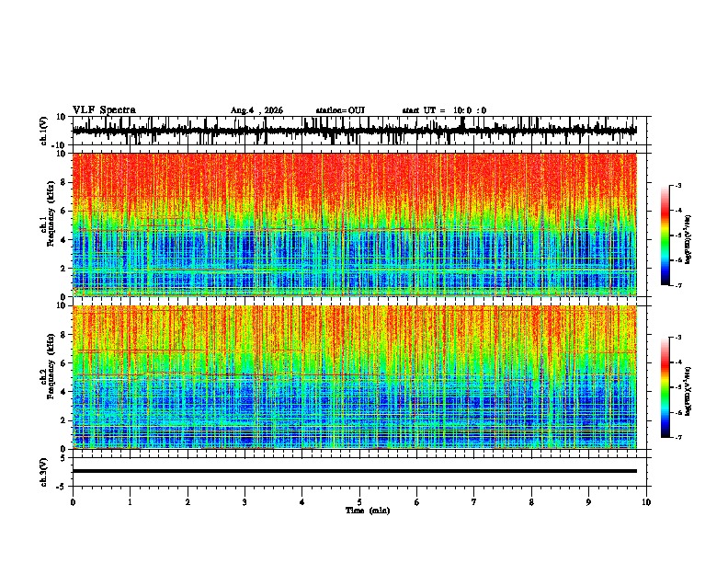This screenshot has width=728, height=563.
Task: Click the "start UT = 10:0 :0" text
Action: (444, 110)
